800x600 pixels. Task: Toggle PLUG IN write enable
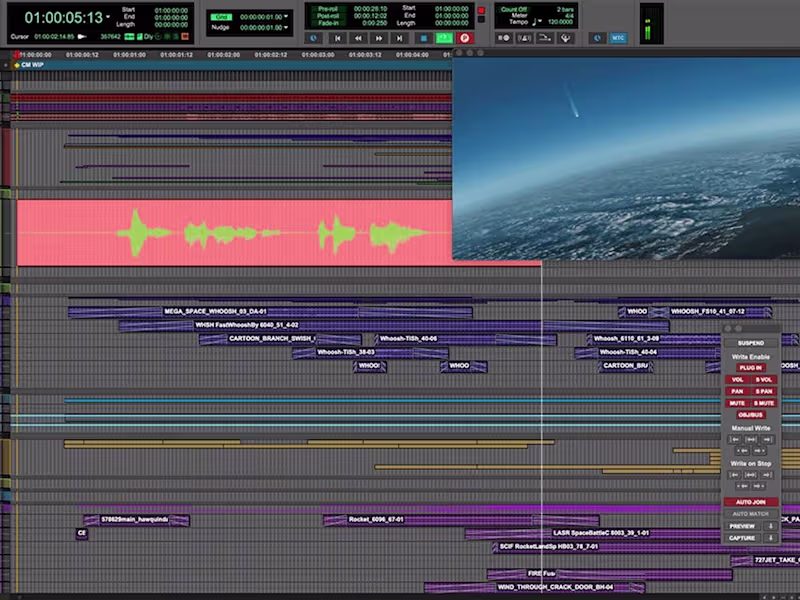751,368
